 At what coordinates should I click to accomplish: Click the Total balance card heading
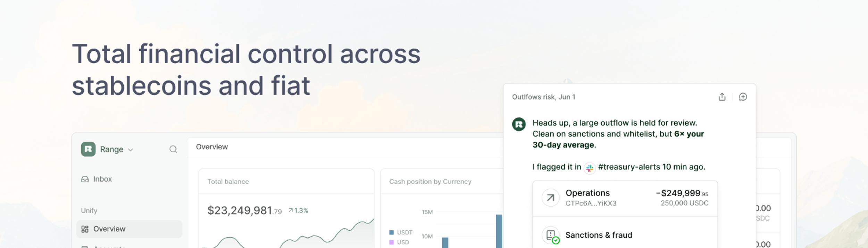coord(228,182)
